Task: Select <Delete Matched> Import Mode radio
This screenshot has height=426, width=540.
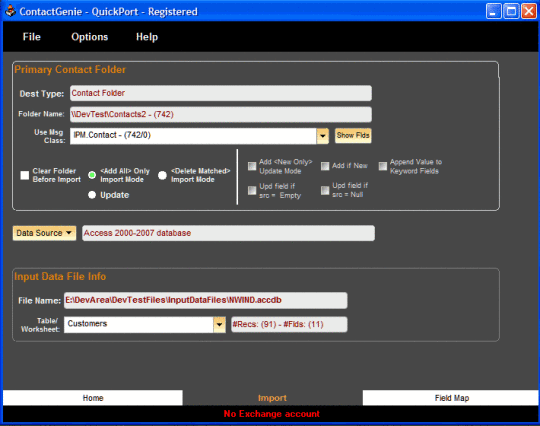Action: coord(162,175)
